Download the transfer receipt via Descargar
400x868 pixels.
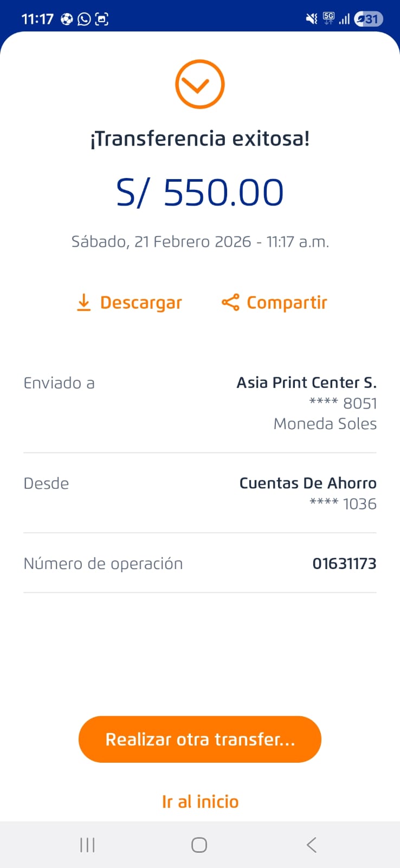click(141, 302)
